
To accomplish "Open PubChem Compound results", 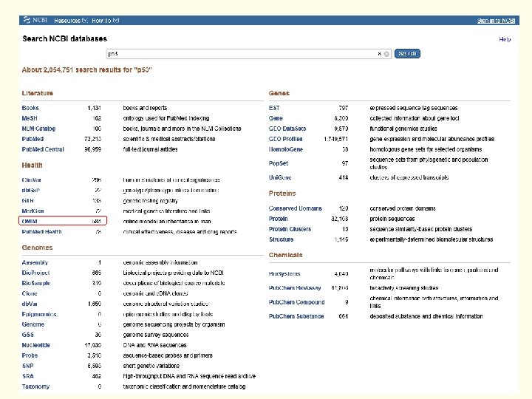I will [296, 302].
